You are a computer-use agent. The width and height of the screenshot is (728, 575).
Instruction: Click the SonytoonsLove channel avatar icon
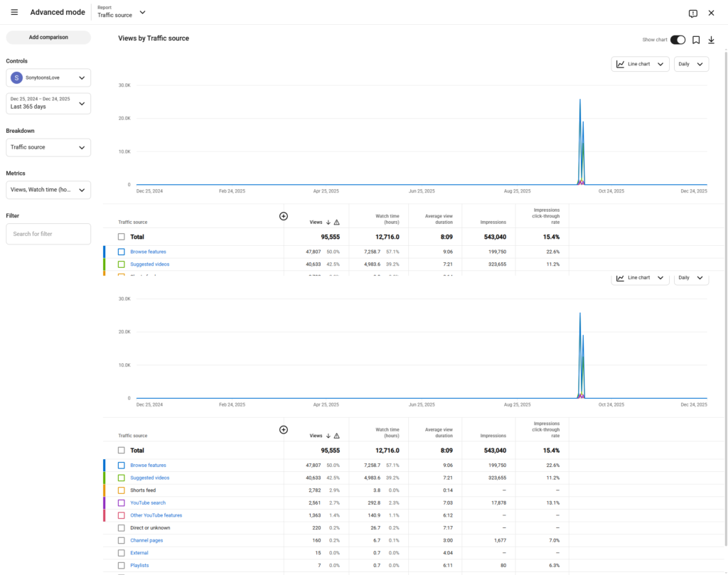pos(16,77)
